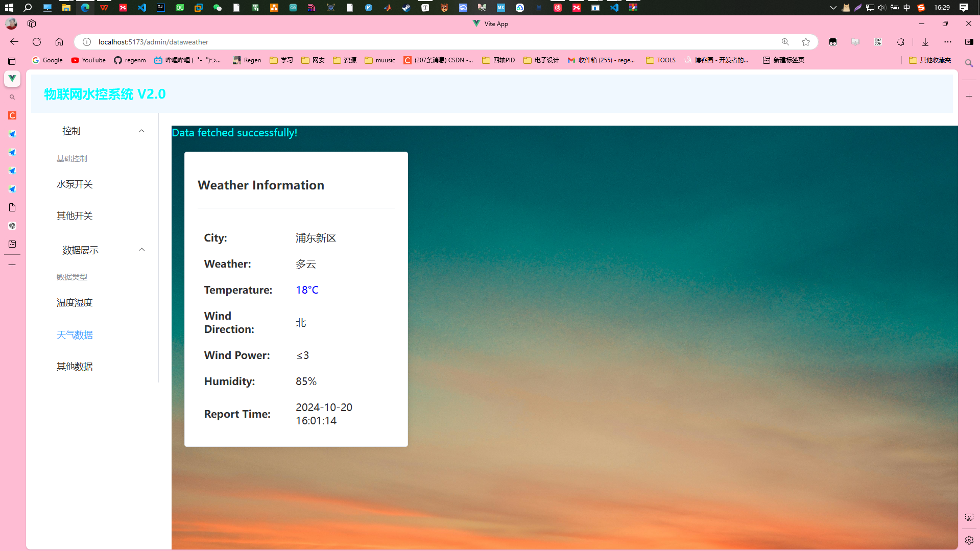Open the 资源 bookmarks folder
The height and width of the screenshot is (551, 980).
[x=345, y=60]
